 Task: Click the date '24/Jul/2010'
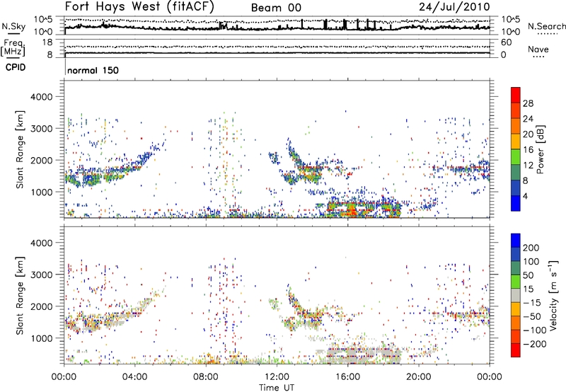point(454,7)
